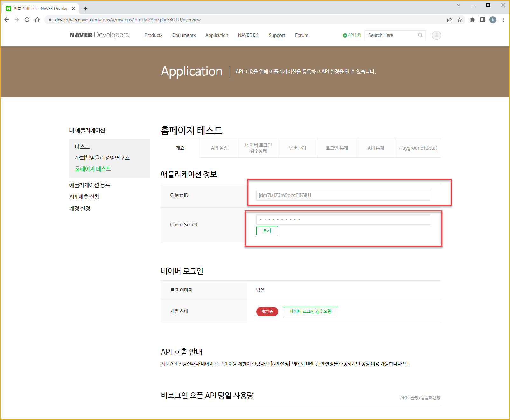Switch to 네이버 로그인 검수상태 tab
The height and width of the screenshot is (420, 510).
(258, 148)
